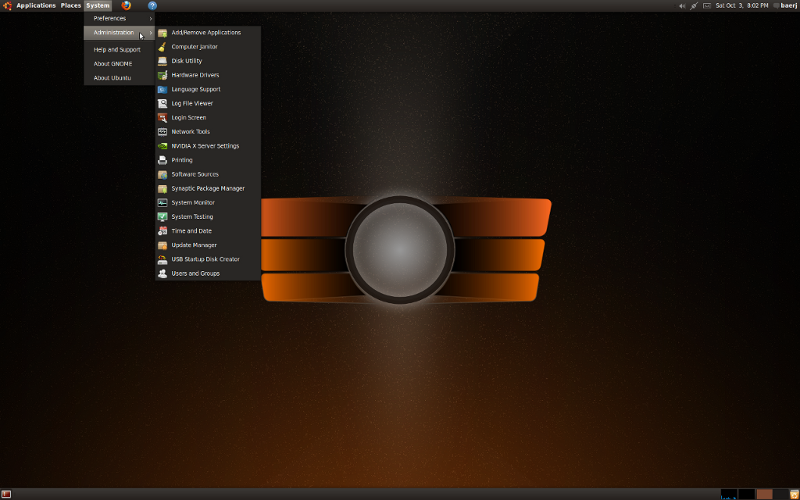Click the volume speaker icon
The image size is (800, 500).
coord(683,5)
